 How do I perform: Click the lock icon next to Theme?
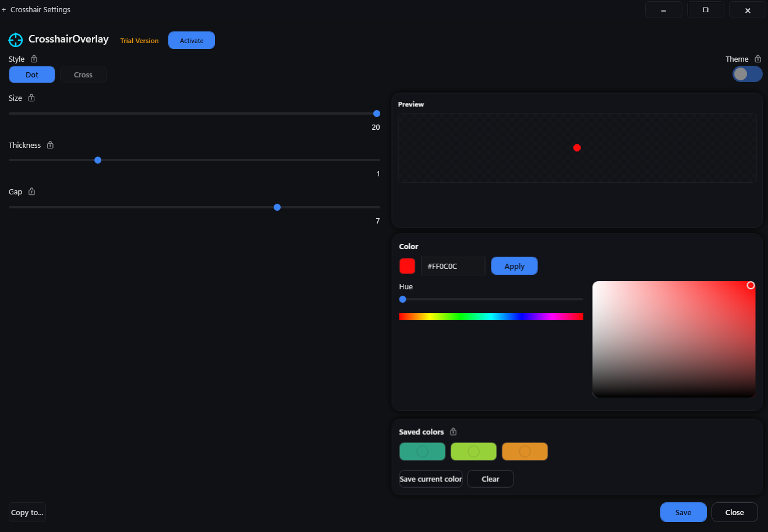coord(758,58)
